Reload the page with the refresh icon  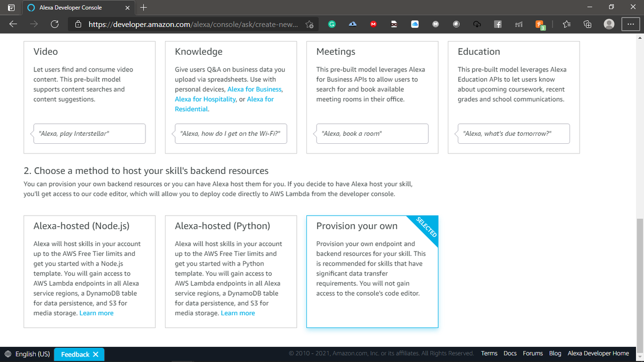pos(55,24)
